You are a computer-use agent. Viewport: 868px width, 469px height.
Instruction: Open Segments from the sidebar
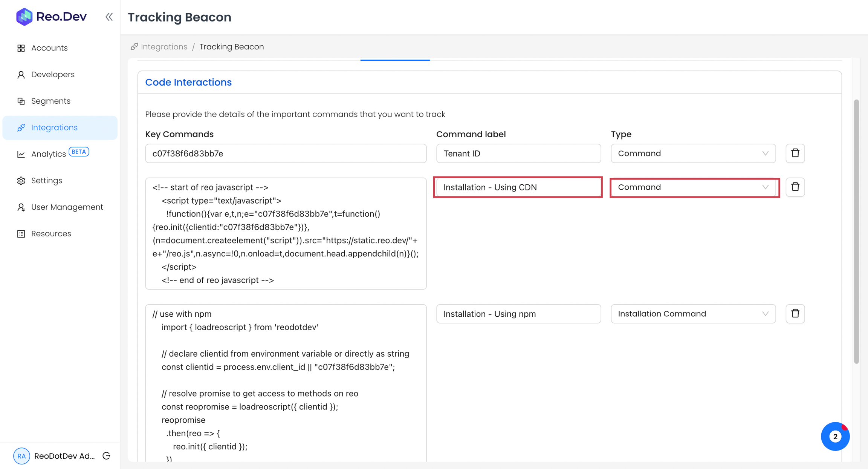coord(51,101)
